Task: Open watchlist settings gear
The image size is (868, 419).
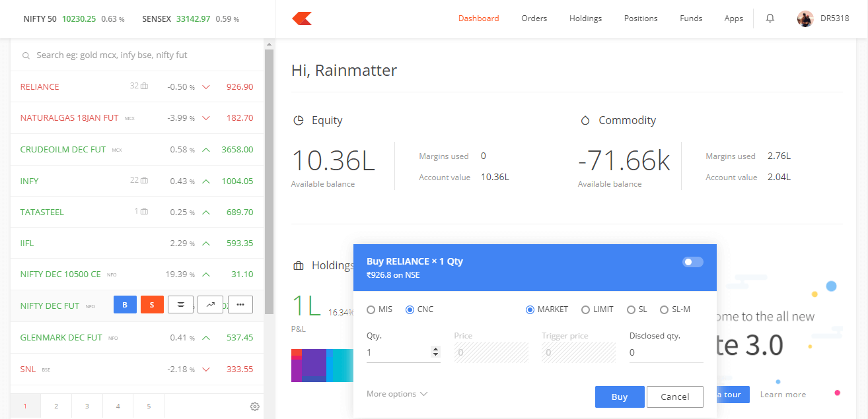Action: pos(255,406)
